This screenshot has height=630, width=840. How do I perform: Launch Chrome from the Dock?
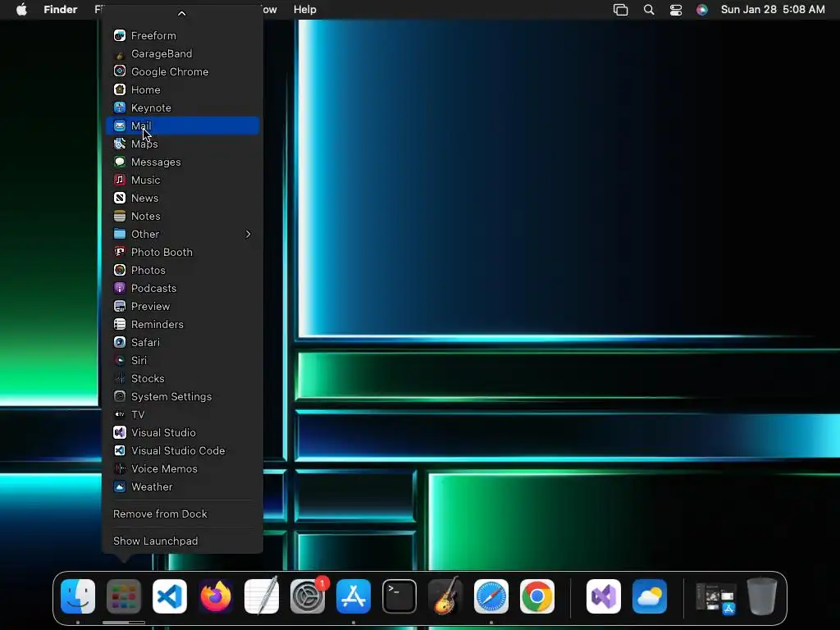pyautogui.click(x=537, y=596)
